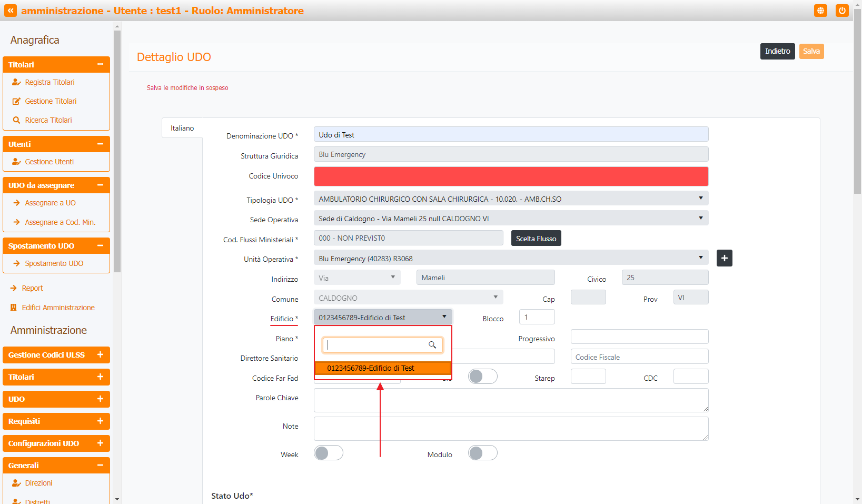Click the globe language icon
862x504 pixels.
[x=820, y=11]
